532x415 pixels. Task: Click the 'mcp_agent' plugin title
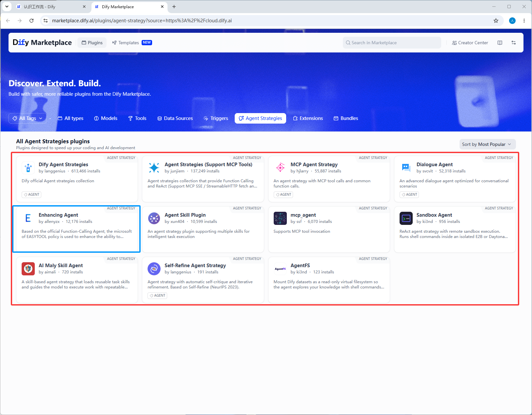pos(303,215)
